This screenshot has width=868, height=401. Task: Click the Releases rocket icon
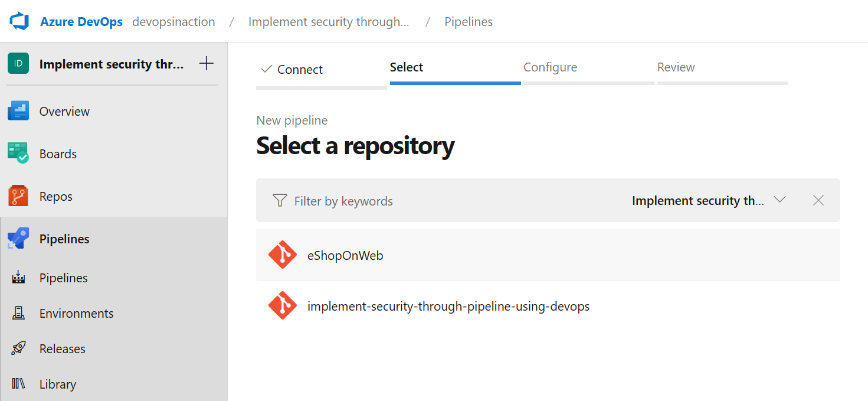[x=18, y=348]
